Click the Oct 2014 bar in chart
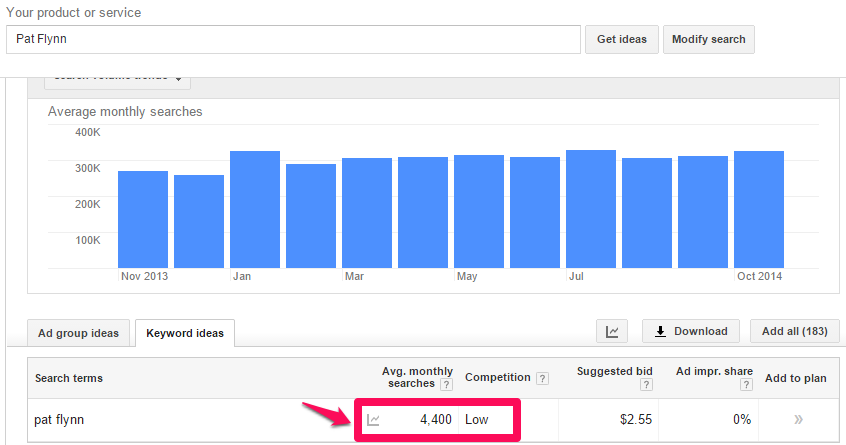 tap(759, 209)
